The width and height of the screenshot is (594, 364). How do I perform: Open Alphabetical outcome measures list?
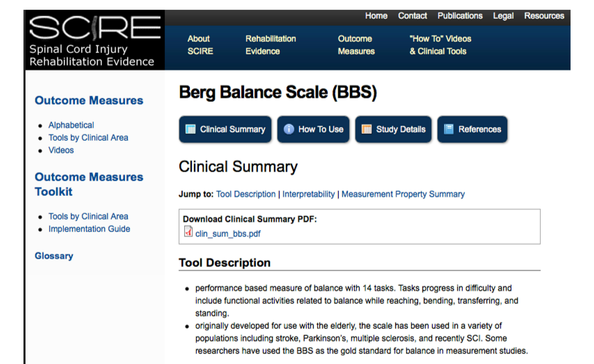tap(71, 125)
